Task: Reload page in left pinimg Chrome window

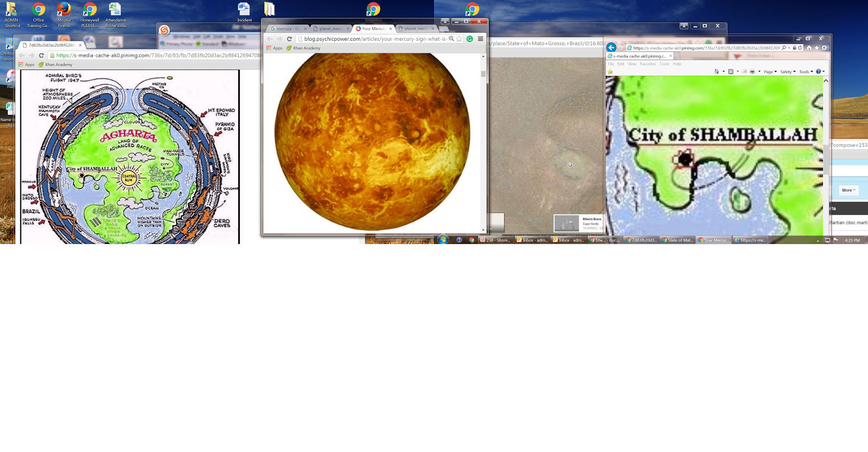Action: click(x=41, y=55)
